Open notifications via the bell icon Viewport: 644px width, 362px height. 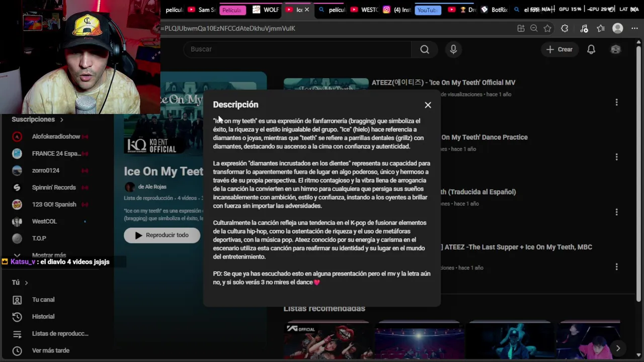(591, 49)
